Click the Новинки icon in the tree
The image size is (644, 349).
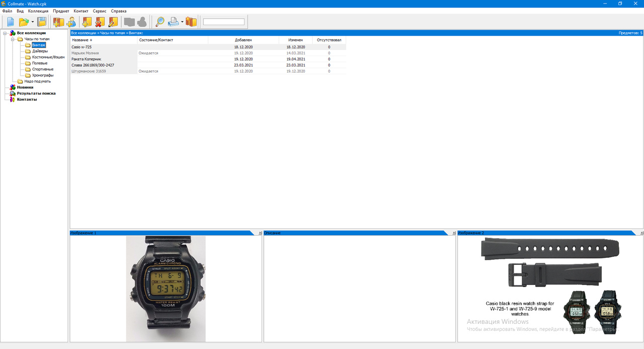click(x=13, y=88)
